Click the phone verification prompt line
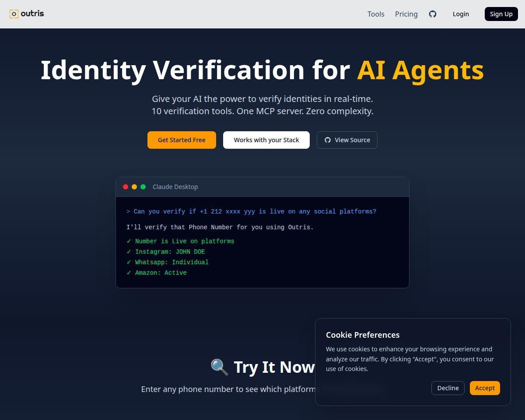Screen dimensions: 525x420 (x=255, y=212)
